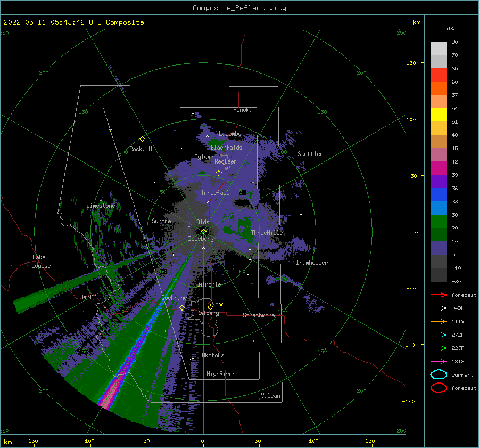
Task: Click the yellow diamond marker near RockyMH
Action: [142, 139]
